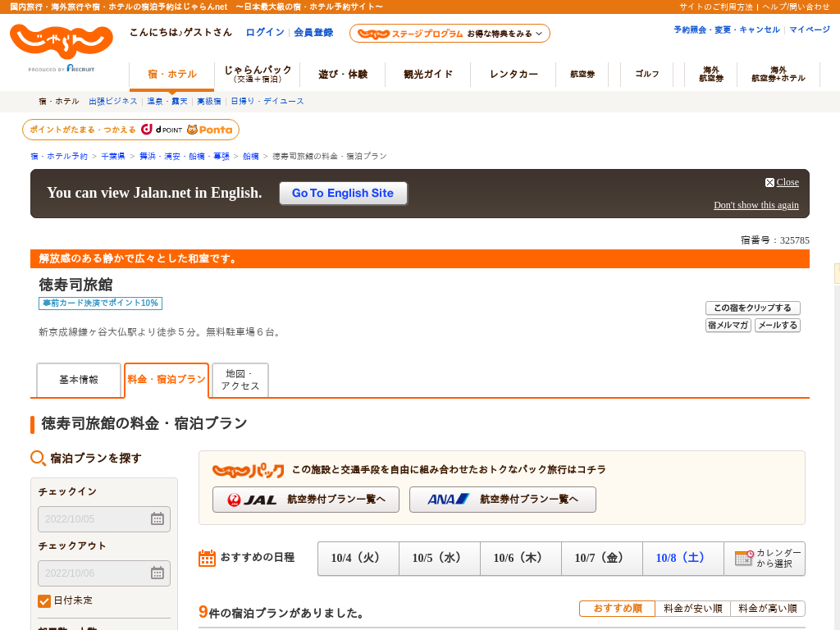Open the 海外航空券 navigation tab
The image size is (840, 630).
pos(711,74)
